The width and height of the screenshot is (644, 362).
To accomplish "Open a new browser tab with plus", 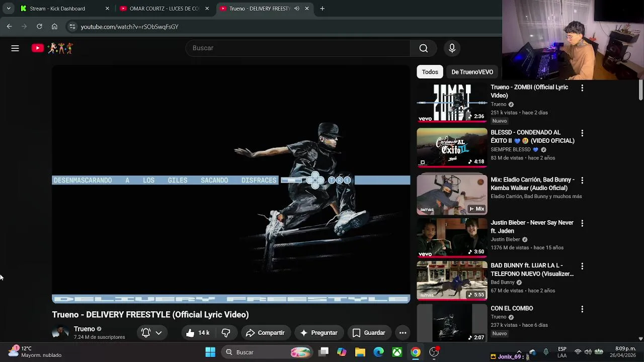I will point(322,9).
